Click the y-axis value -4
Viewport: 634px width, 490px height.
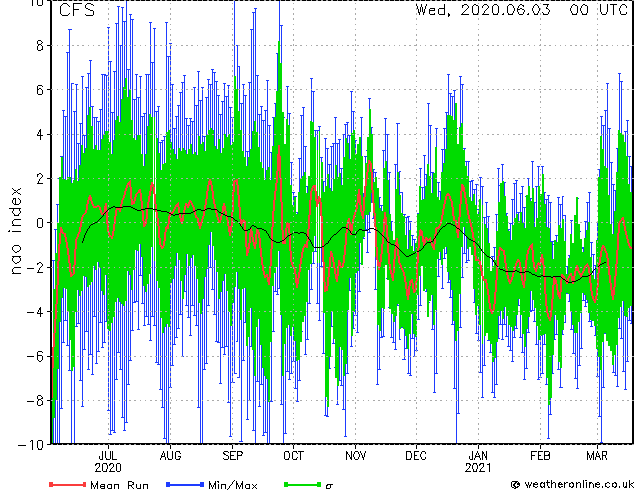[x=35, y=312]
